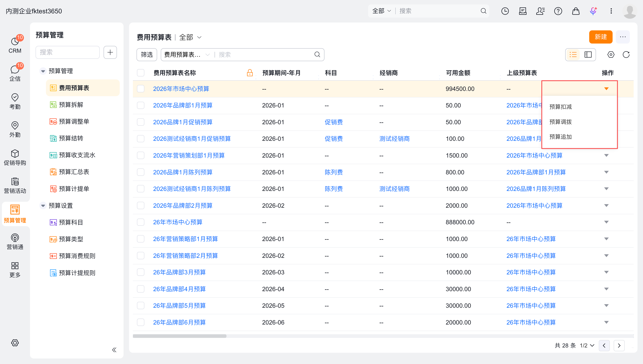The width and height of the screenshot is (643, 364).
Task: Switch to split panel view layout
Action: point(588,55)
